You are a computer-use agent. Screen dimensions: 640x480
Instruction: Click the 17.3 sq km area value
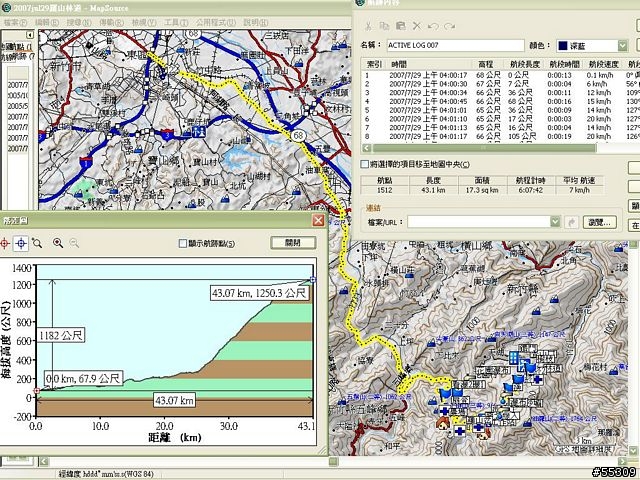click(482, 190)
